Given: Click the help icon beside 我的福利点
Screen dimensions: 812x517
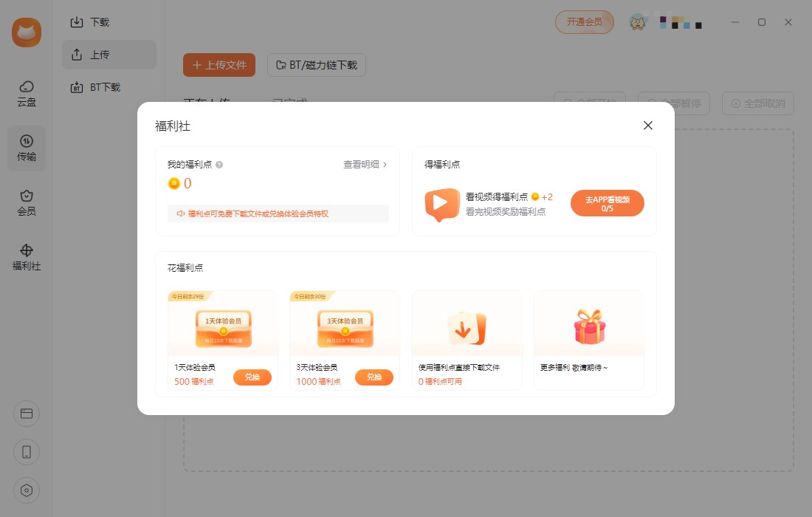Looking at the screenshot, I should click(x=219, y=165).
